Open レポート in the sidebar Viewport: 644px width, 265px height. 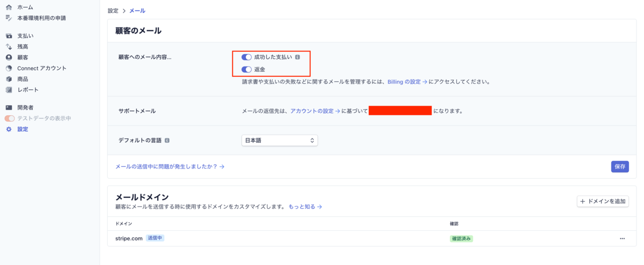coord(28,90)
